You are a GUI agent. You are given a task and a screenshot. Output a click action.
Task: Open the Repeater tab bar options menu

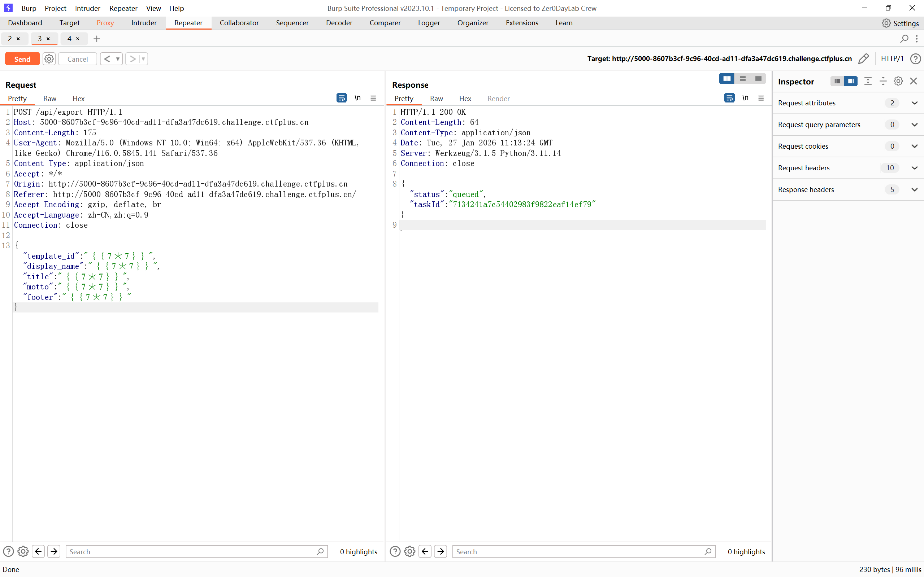click(917, 39)
